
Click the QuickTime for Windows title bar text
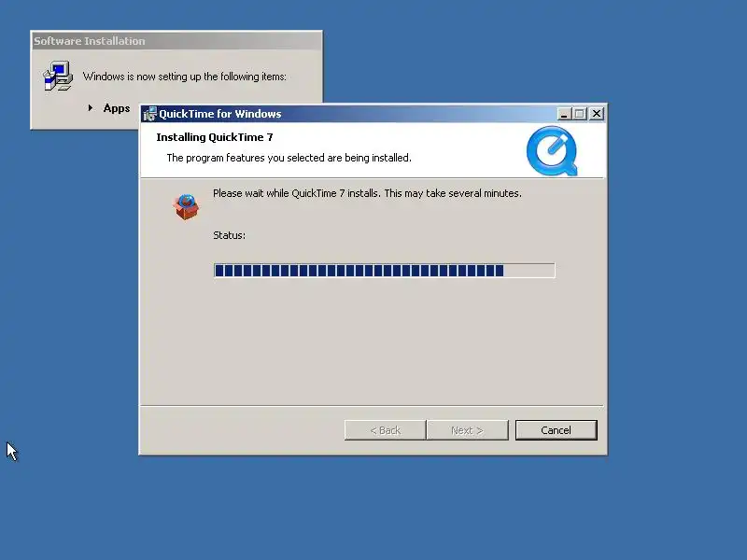click(220, 114)
